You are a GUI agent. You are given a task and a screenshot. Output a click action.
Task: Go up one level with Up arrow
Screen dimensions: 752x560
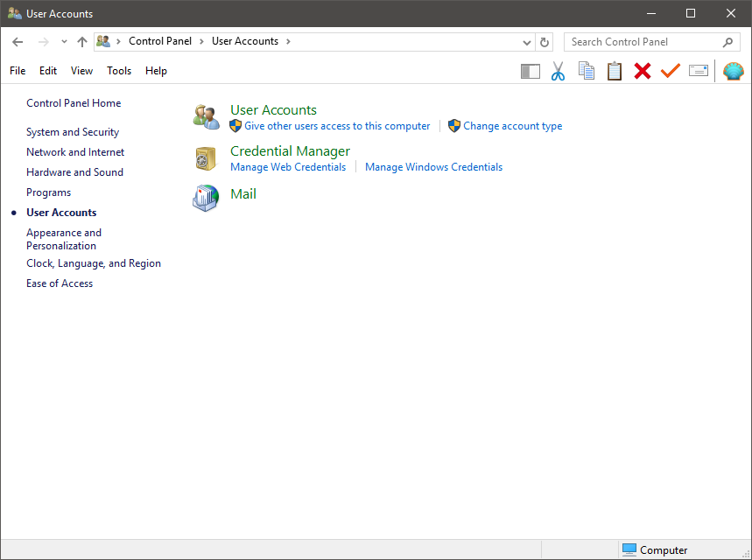[82, 42]
